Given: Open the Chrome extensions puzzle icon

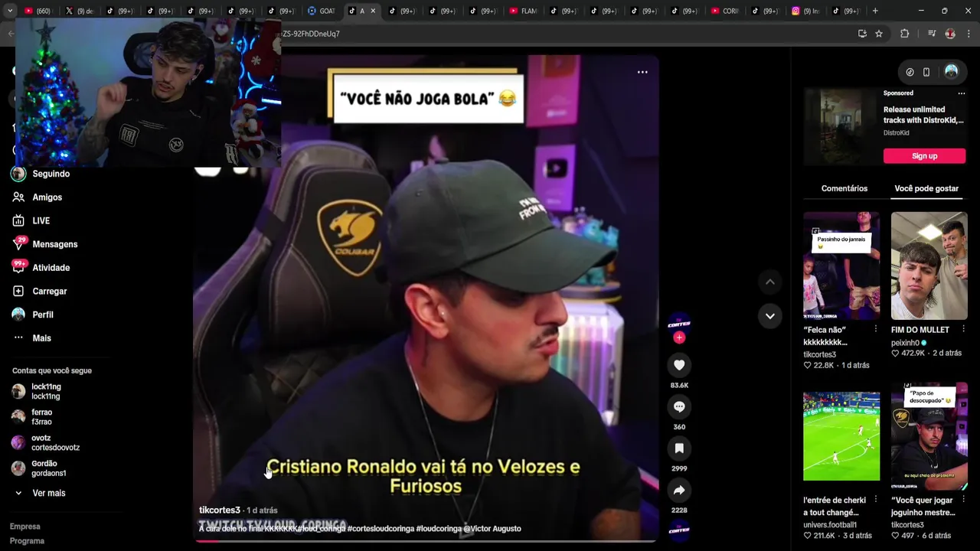Looking at the screenshot, I should (905, 34).
